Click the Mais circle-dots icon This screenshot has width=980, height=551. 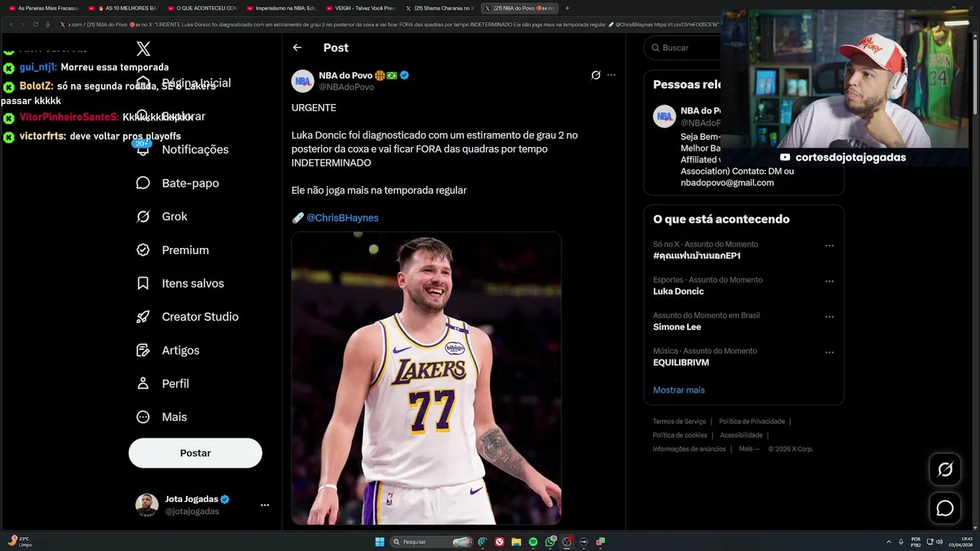point(143,417)
